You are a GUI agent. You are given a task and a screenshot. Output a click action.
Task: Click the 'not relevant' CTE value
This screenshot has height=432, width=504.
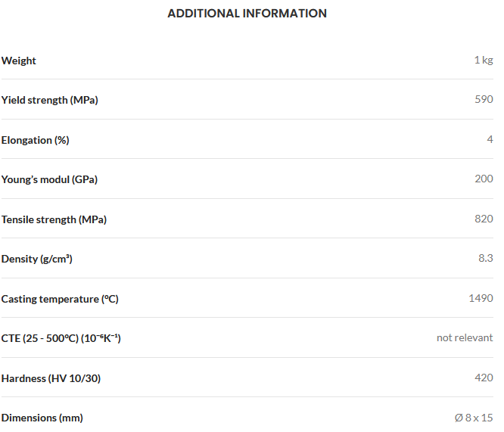click(x=465, y=338)
